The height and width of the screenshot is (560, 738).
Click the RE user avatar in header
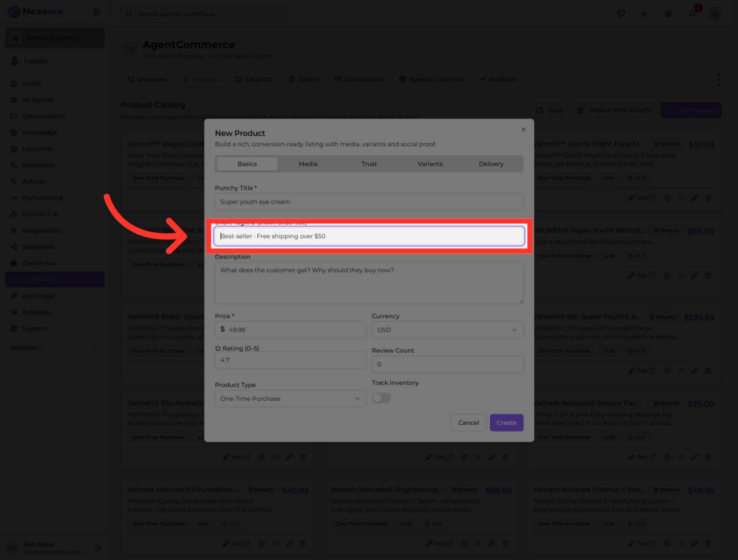(x=715, y=14)
